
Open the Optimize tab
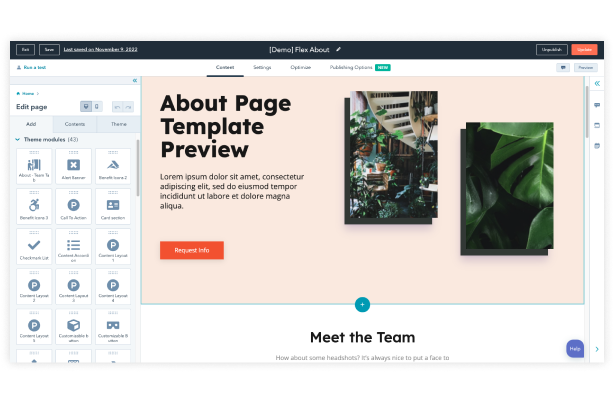click(x=300, y=67)
